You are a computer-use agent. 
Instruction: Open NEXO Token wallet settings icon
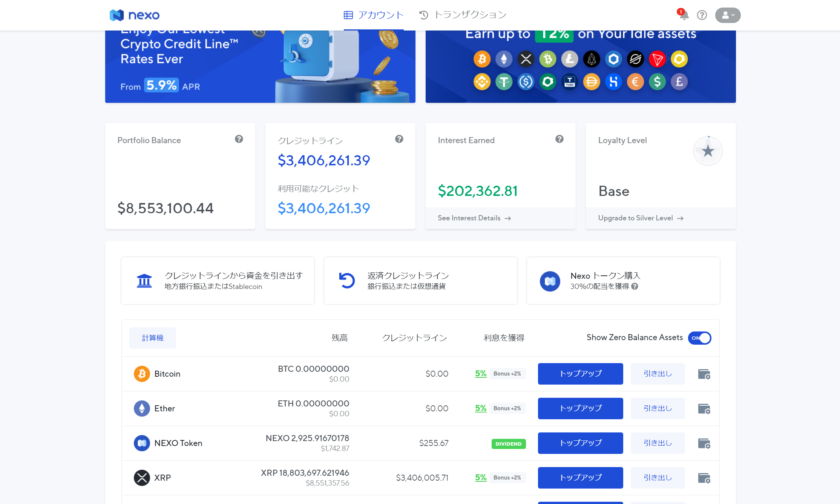[704, 443]
